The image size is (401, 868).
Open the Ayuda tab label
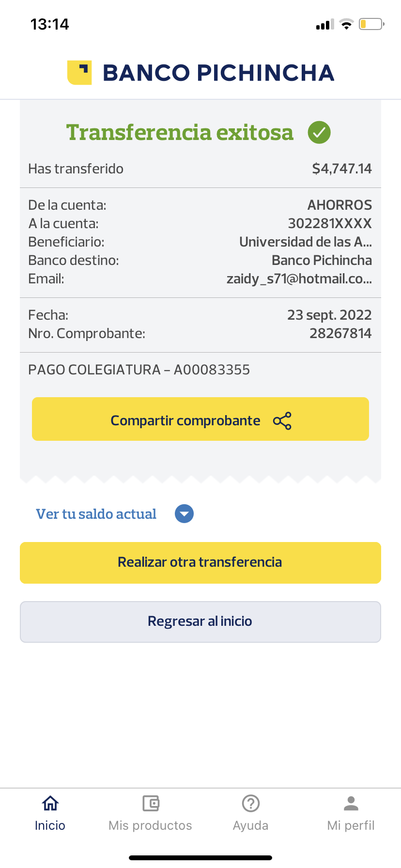[251, 825]
